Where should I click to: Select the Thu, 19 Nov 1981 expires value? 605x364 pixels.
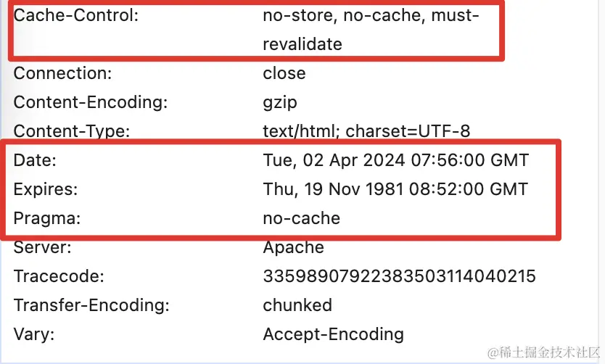[x=395, y=189]
